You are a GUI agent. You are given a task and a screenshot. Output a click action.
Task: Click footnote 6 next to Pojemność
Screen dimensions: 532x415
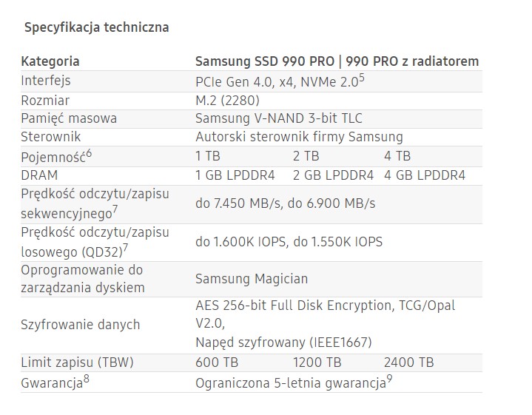click(x=89, y=152)
